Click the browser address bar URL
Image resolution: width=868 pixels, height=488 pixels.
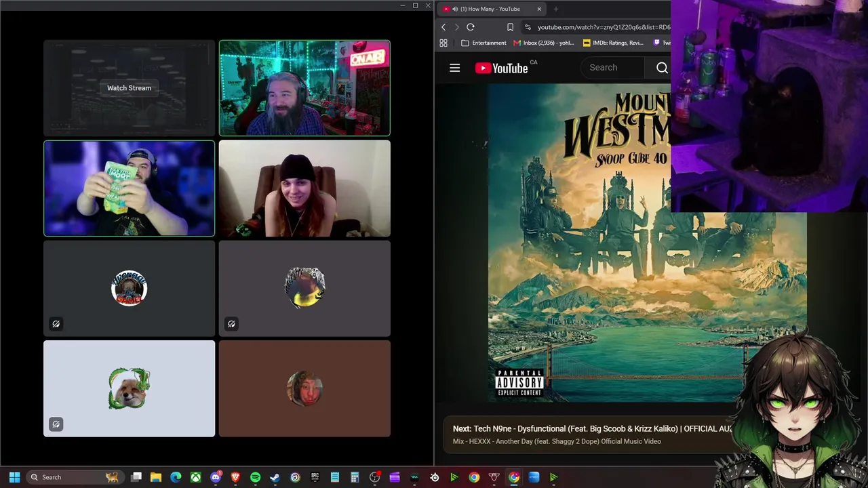(x=604, y=27)
